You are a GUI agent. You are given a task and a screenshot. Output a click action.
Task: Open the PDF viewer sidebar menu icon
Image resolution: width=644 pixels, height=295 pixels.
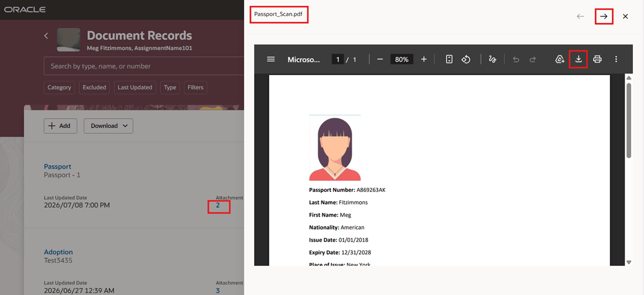pos(270,59)
